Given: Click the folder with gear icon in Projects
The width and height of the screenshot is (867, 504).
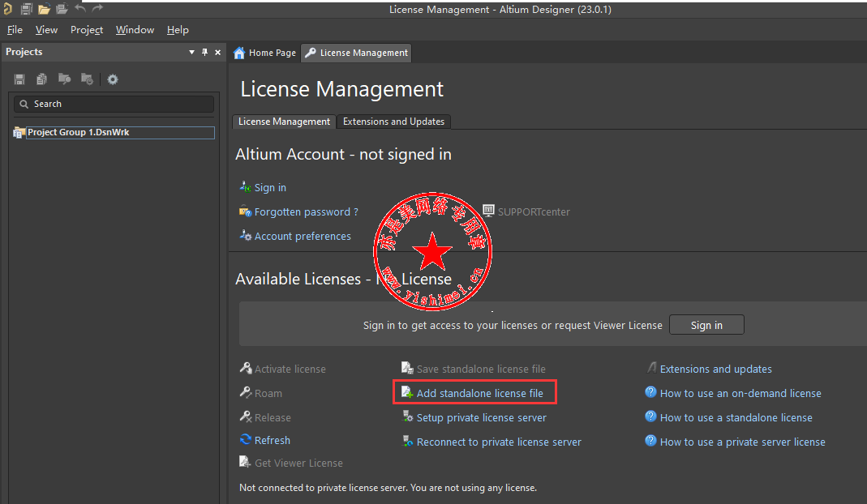Looking at the screenshot, I should click(x=87, y=79).
